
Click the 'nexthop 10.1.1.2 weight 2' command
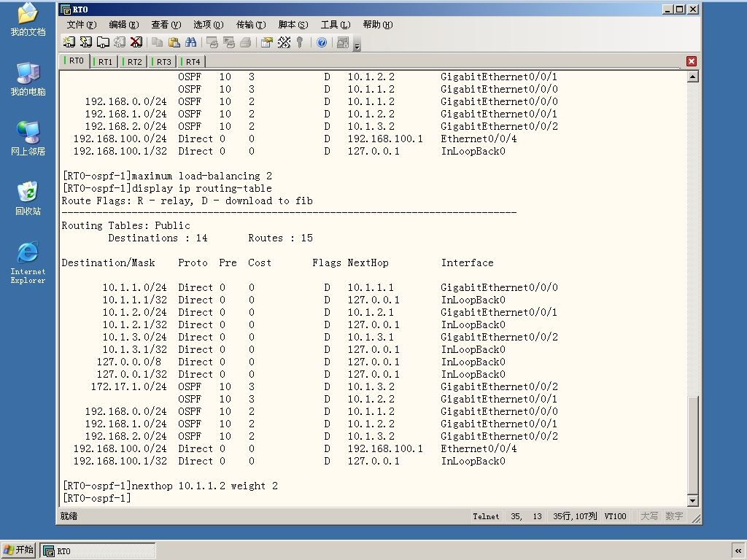click(205, 486)
